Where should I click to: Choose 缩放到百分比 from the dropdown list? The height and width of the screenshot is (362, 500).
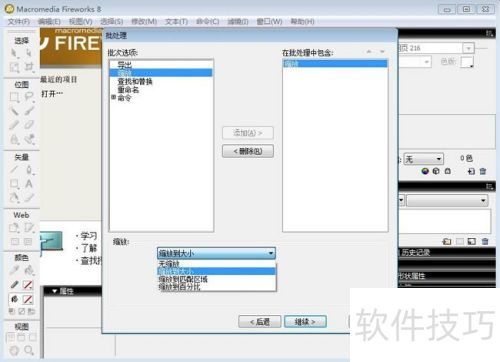click(216, 287)
